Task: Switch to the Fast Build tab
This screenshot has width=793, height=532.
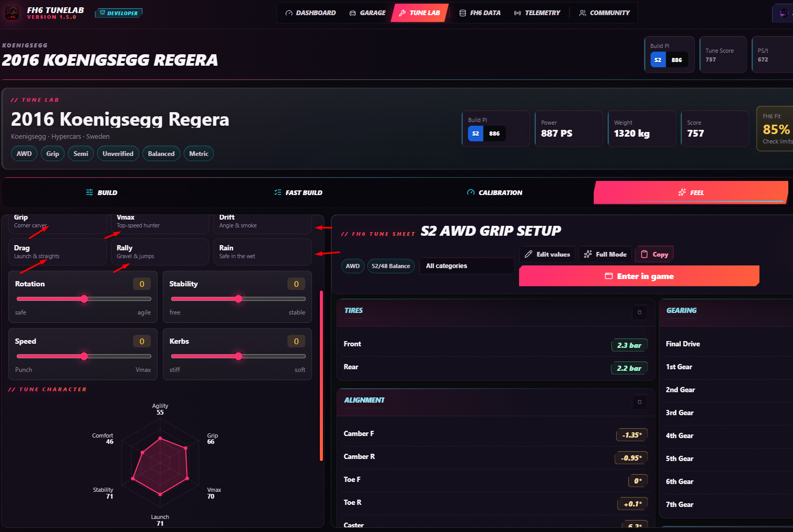Action: coord(298,192)
